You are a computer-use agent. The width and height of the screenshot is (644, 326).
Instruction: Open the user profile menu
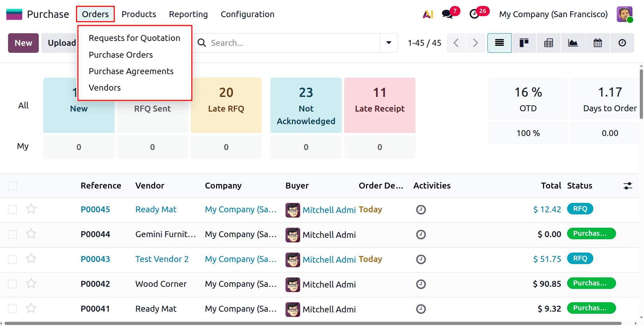pos(625,14)
